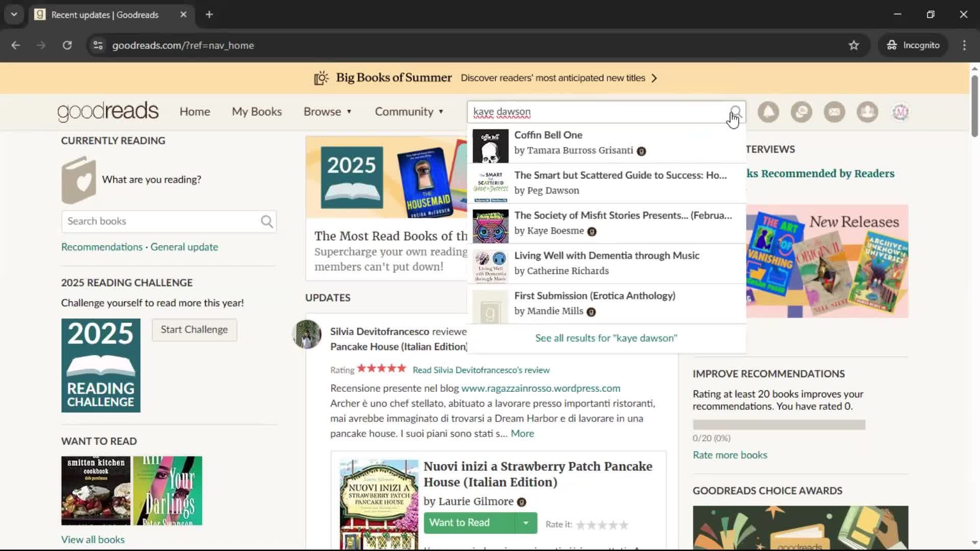Select Living Well with Dementia through Music
Screen dimensions: 980x551
pyautogui.click(x=606, y=264)
